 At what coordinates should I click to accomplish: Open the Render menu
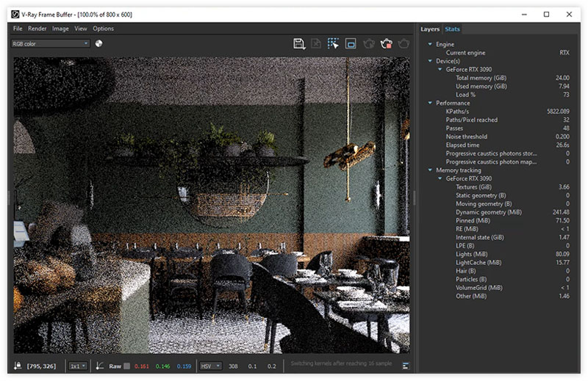click(x=37, y=29)
